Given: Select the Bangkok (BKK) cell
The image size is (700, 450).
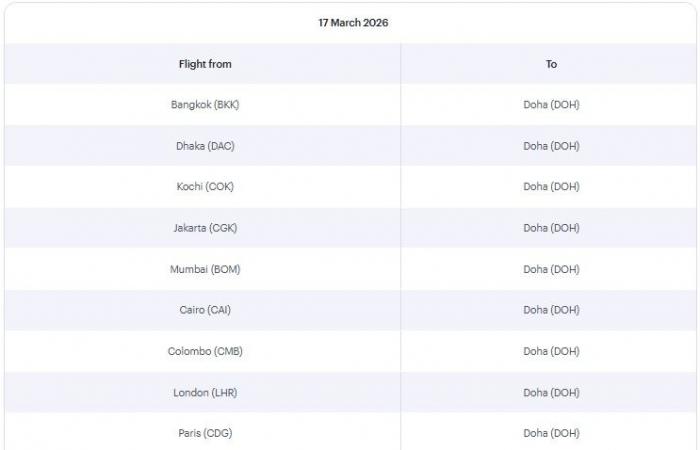Looking at the screenshot, I should pyautogui.click(x=205, y=105).
